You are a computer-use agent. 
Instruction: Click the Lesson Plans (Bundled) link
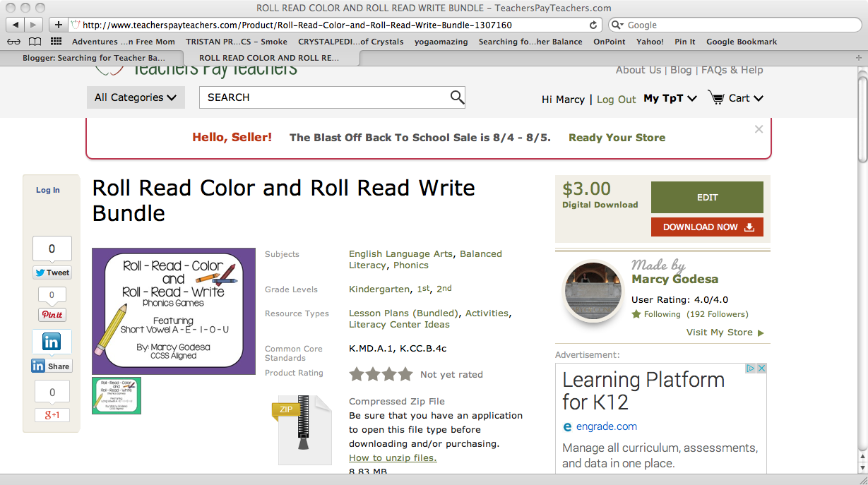tap(404, 313)
